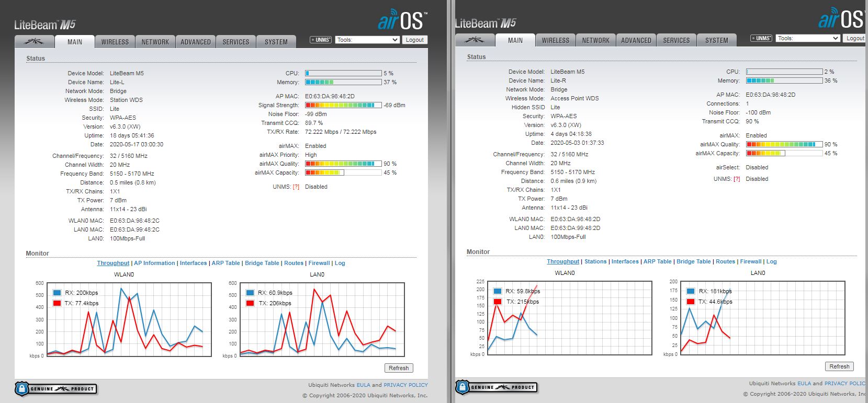This screenshot has width=868, height=403.
Task: Expand the Tools dropdown in left panel
Action: [367, 40]
